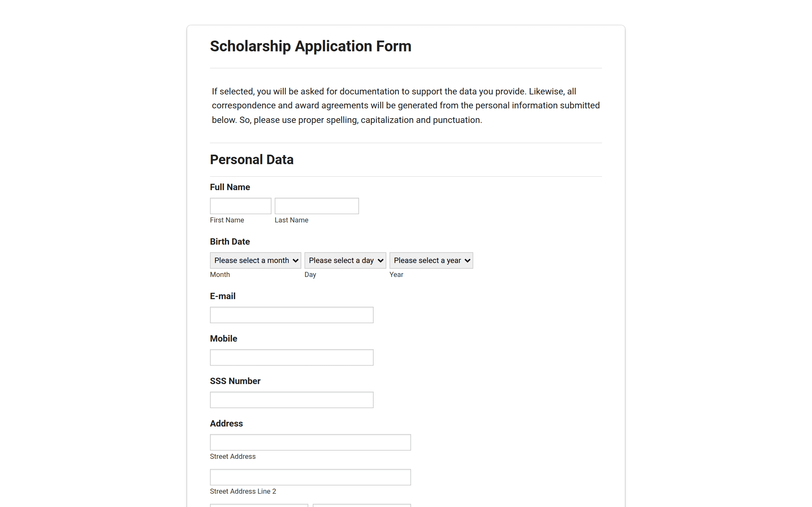
Task: Expand the 'Please select a day' dropdown
Action: pos(345,260)
